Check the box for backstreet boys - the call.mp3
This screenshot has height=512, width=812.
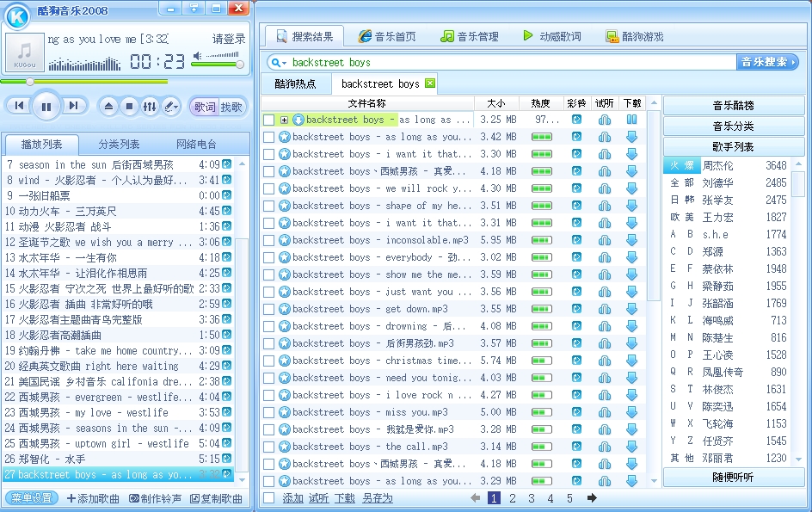[268, 447]
